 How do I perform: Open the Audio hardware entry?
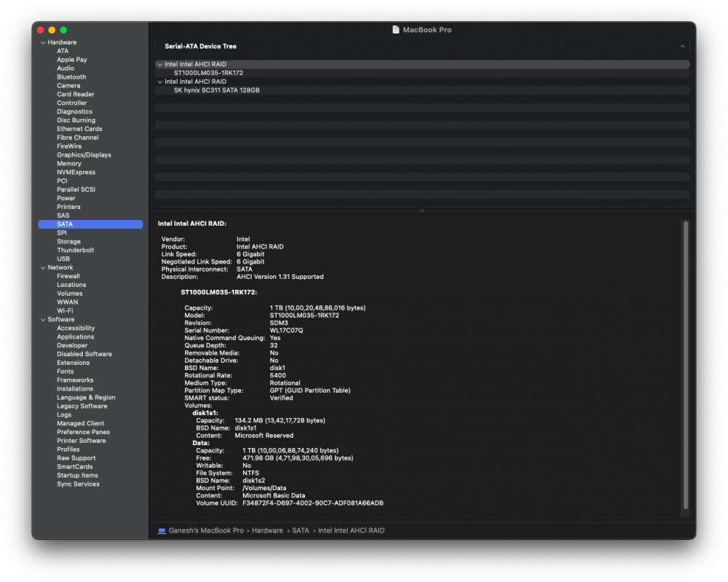[x=66, y=68]
